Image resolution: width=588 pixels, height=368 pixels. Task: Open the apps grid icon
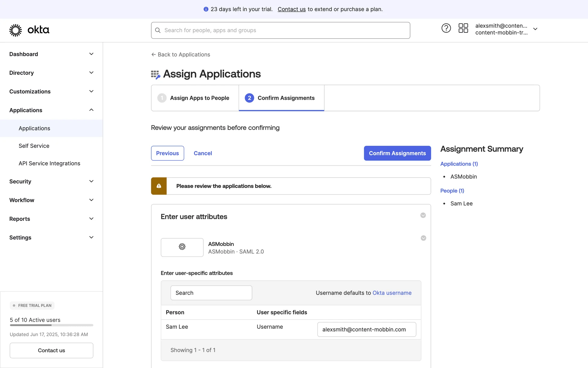(463, 28)
